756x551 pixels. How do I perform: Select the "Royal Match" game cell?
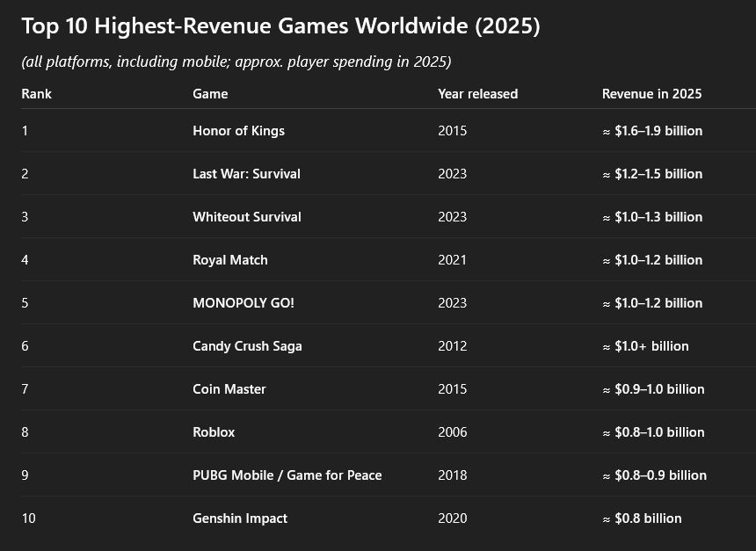coord(230,260)
